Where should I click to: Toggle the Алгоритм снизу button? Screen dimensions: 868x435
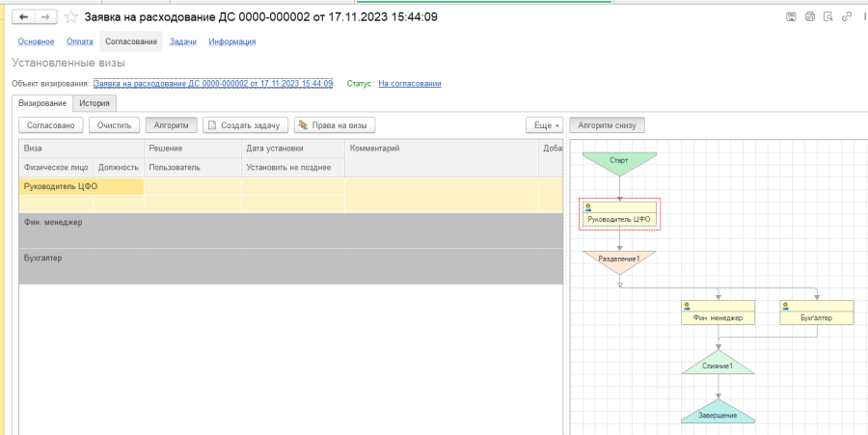click(607, 125)
